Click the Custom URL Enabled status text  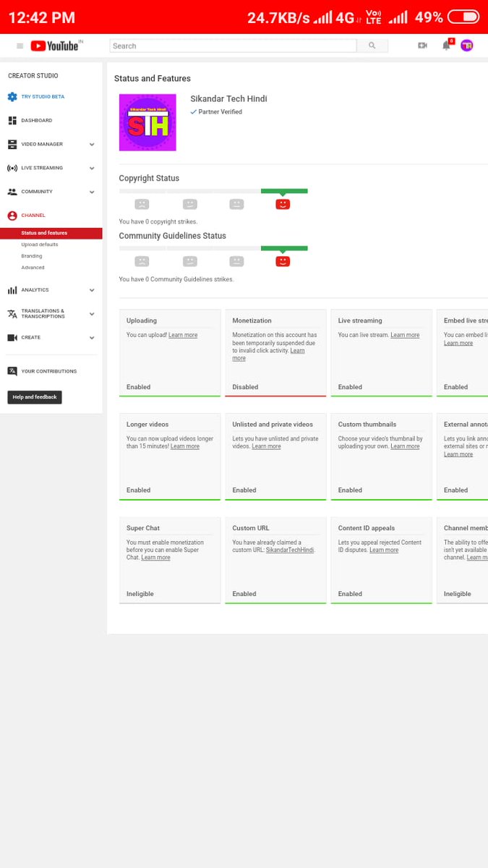pyautogui.click(x=244, y=594)
